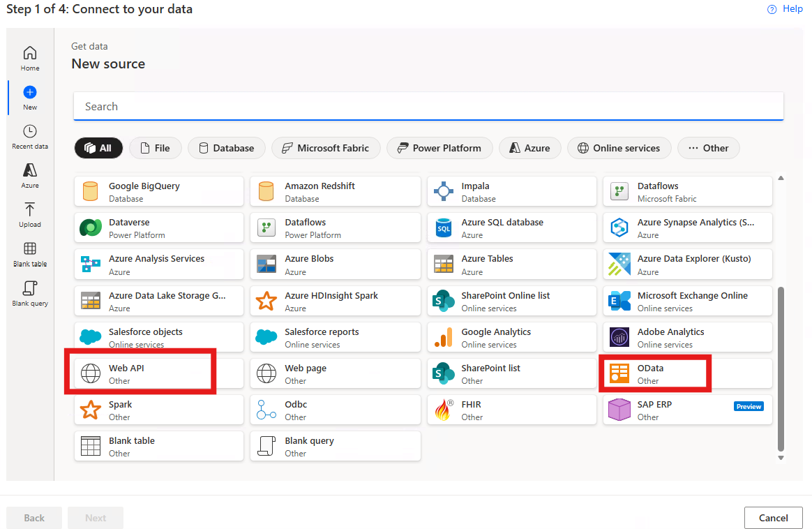Click the connector list scrollbar thumb
812x529 pixels.
click(x=781, y=369)
